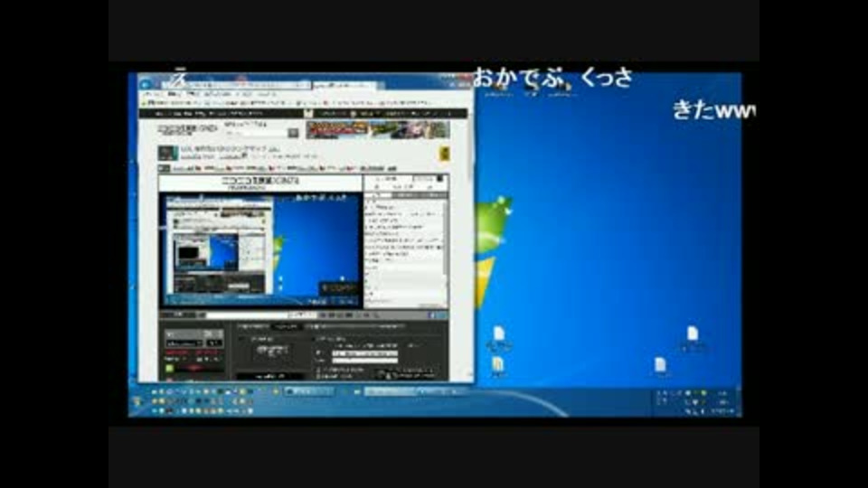This screenshot has width=868, height=488.
Task: Click the system tray clock on taskbar
Action: click(x=722, y=402)
